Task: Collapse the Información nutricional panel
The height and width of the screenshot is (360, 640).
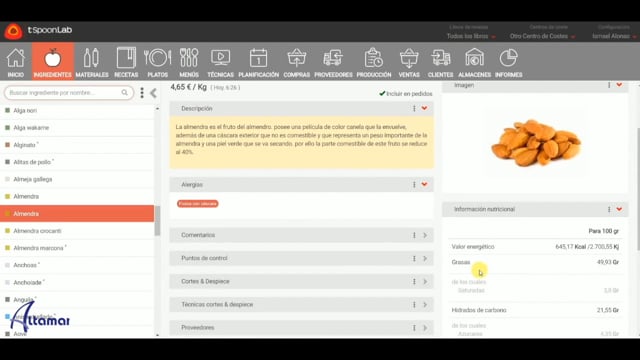Action: 619,209
